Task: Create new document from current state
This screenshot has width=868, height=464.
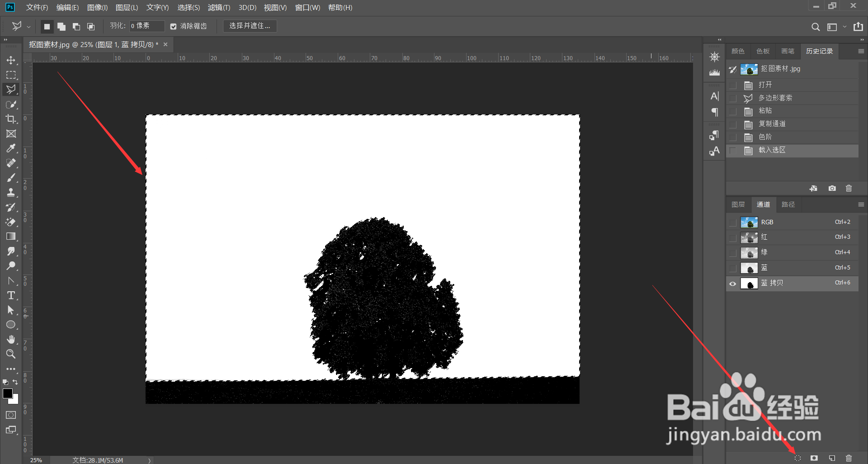Action: point(813,189)
